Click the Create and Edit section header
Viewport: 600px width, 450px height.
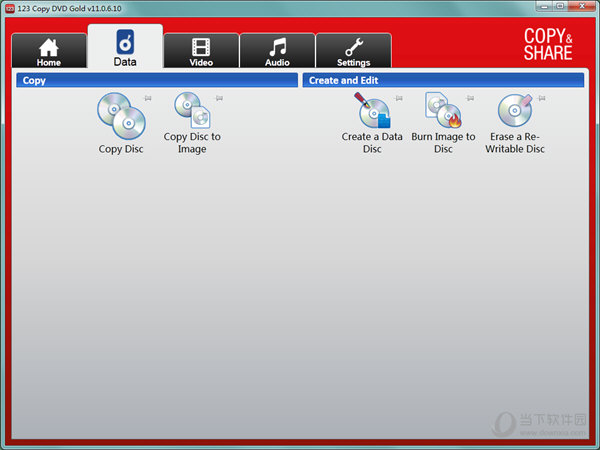[x=443, y=80]
